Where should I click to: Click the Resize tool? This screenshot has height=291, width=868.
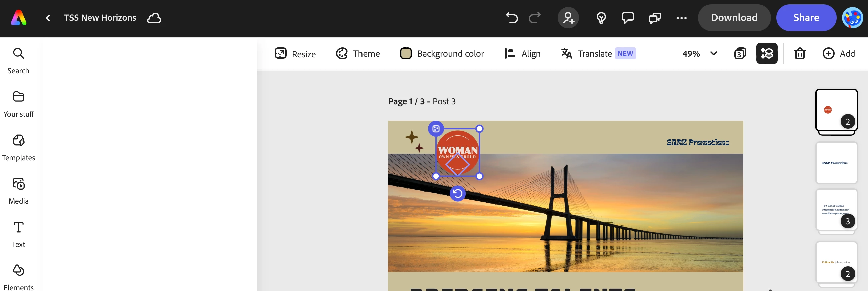pos(295,54)
